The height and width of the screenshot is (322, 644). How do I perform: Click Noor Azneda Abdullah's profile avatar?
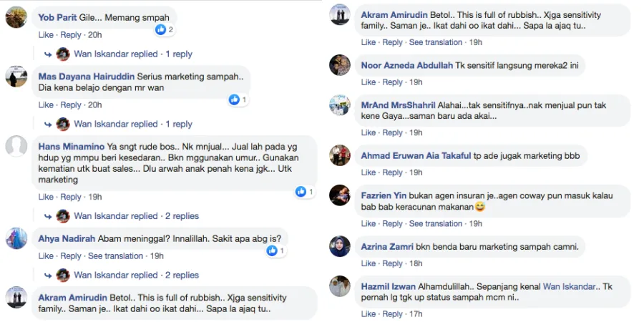pos(340,65)
